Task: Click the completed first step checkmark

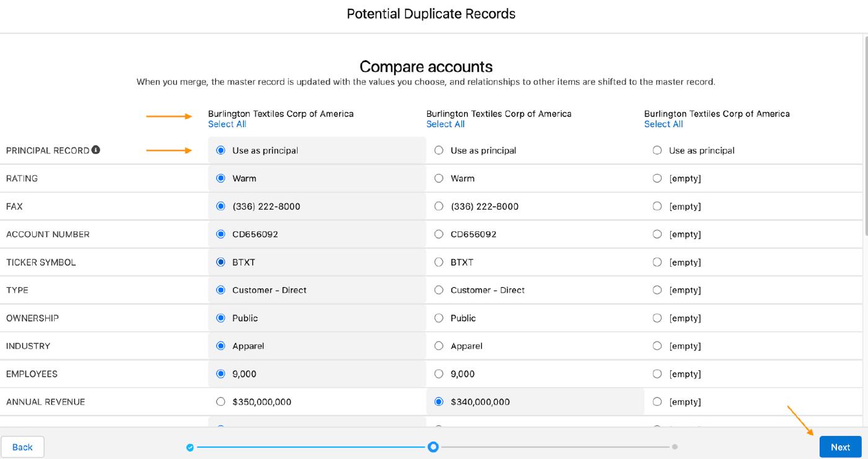Action: click(190, 447)
